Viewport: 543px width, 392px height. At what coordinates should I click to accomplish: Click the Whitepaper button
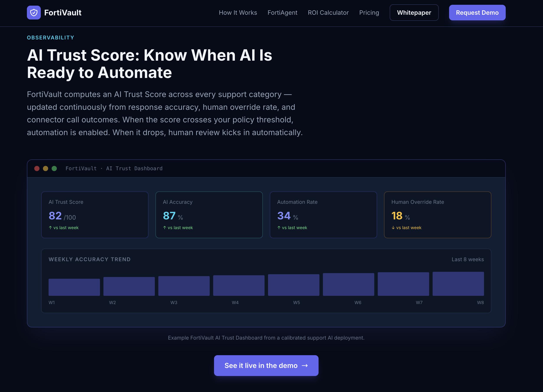[414, 13]
